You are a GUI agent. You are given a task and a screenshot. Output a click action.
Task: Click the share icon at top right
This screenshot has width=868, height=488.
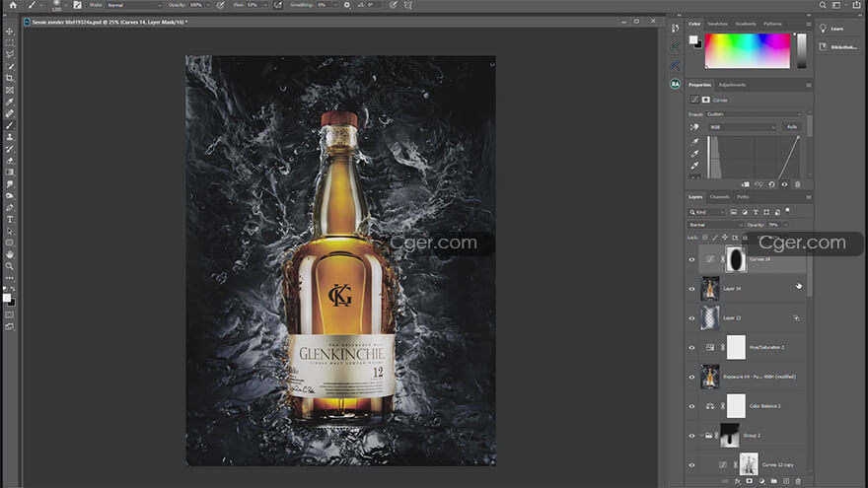tap(857, 5)
